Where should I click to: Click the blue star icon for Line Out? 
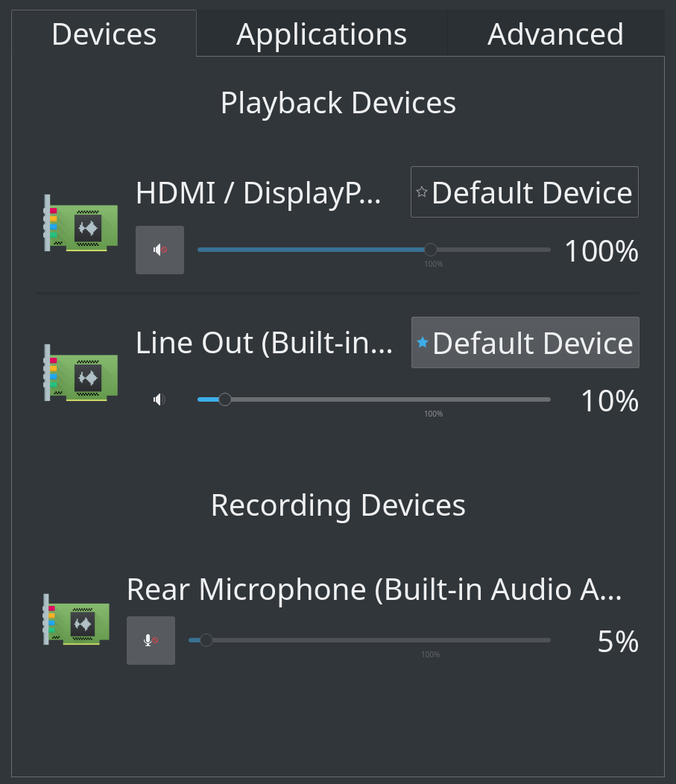click(423, 342)
